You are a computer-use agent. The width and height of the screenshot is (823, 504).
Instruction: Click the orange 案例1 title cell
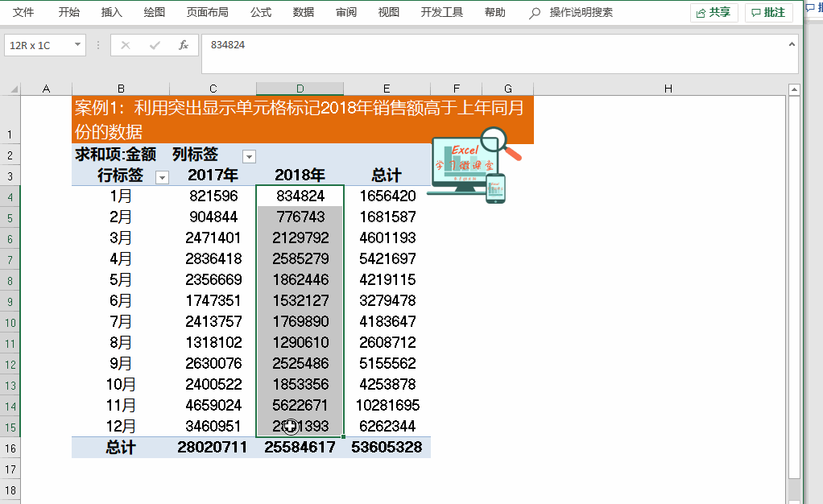(303, 120)
